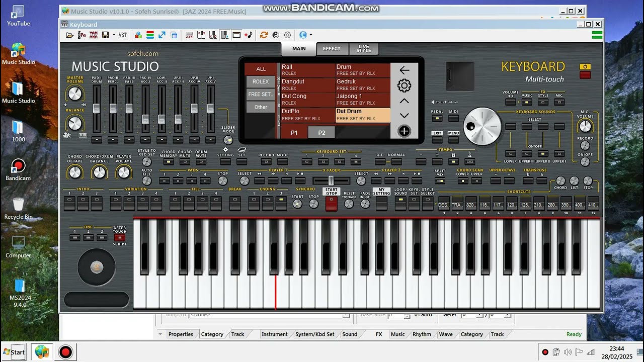644x362 pixels.
Task: Click the Ending 3 button
Action: pyautogui.click(x=281, y=203)
